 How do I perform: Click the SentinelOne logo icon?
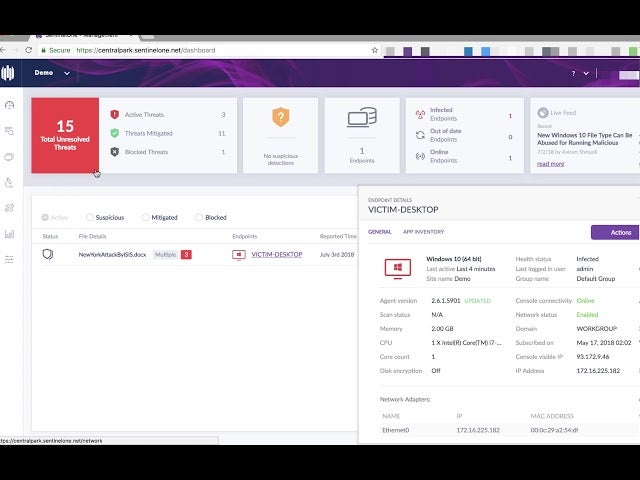pos(9,73)
